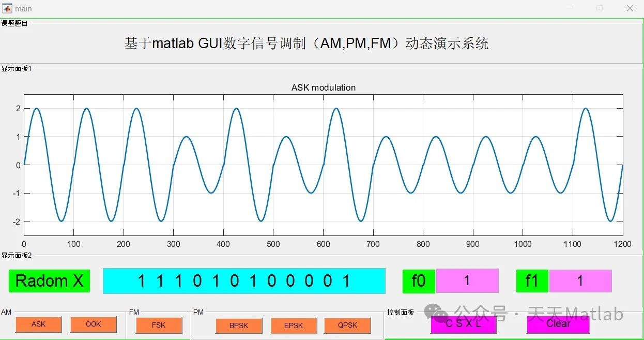
Task: Click the green f0 frequency label
Action: pyautogui.click(x=419, y=280)
